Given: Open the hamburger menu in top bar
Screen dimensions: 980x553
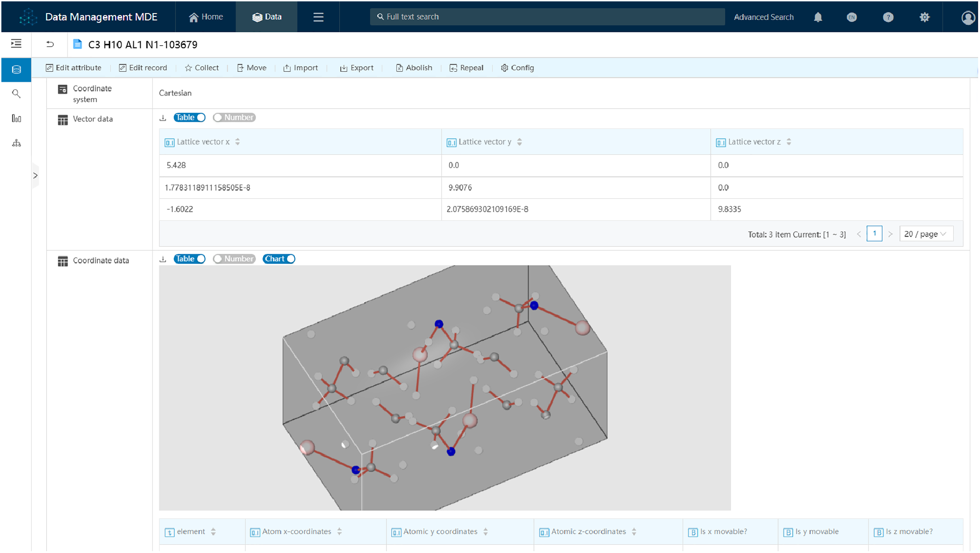Looking at the screenshot, I should [x=318, y=17].
